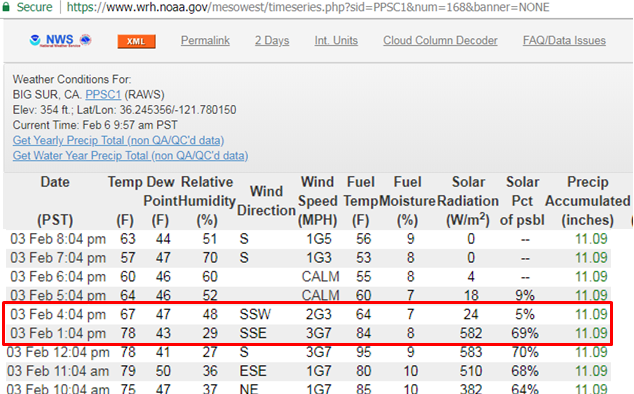The image size is (634, 394).
Task: Click the 1G5 wind speed value
Action: (x=319, y=239)
